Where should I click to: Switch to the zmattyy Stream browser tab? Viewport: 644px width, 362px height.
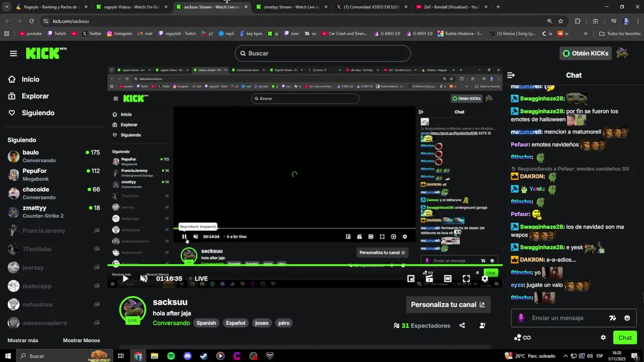pos(292,7)
